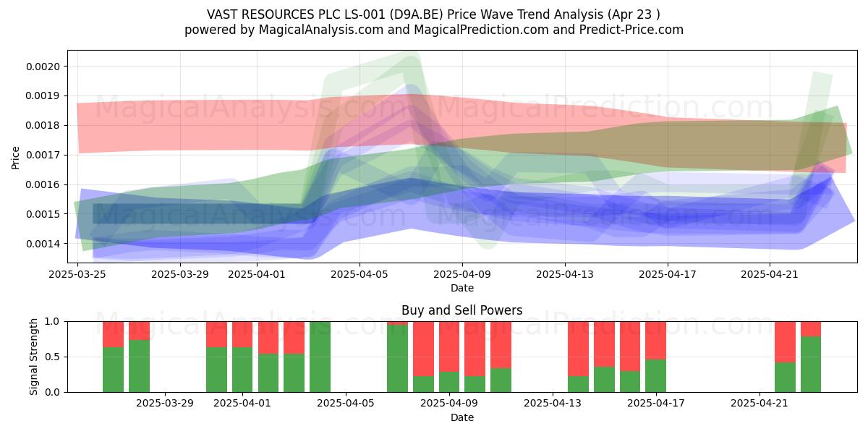This screenshot has height=434, width=868.
Task: Select the 0.0020 price axis label
Action: tap(44, 67)
